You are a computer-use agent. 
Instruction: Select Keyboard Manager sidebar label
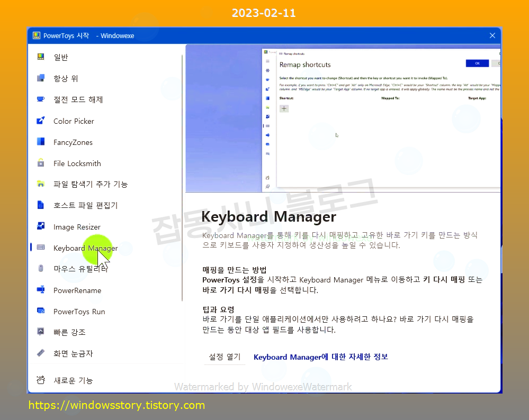[x=85, y=248]
